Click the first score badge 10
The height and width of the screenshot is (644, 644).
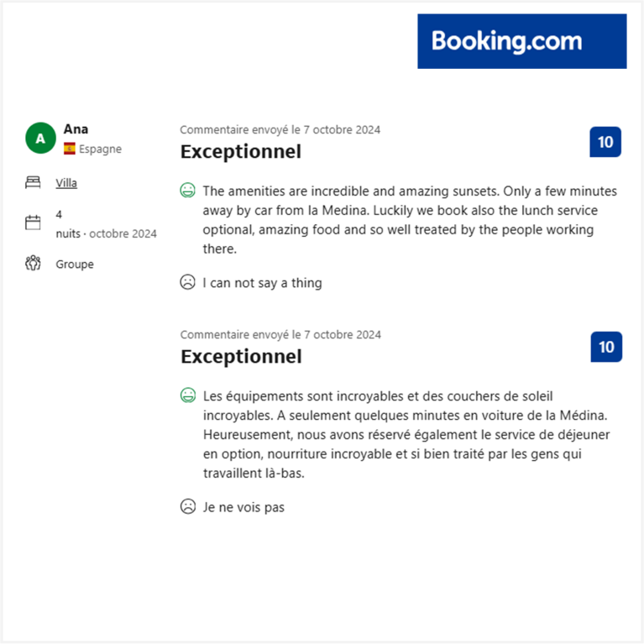[605, 142]
